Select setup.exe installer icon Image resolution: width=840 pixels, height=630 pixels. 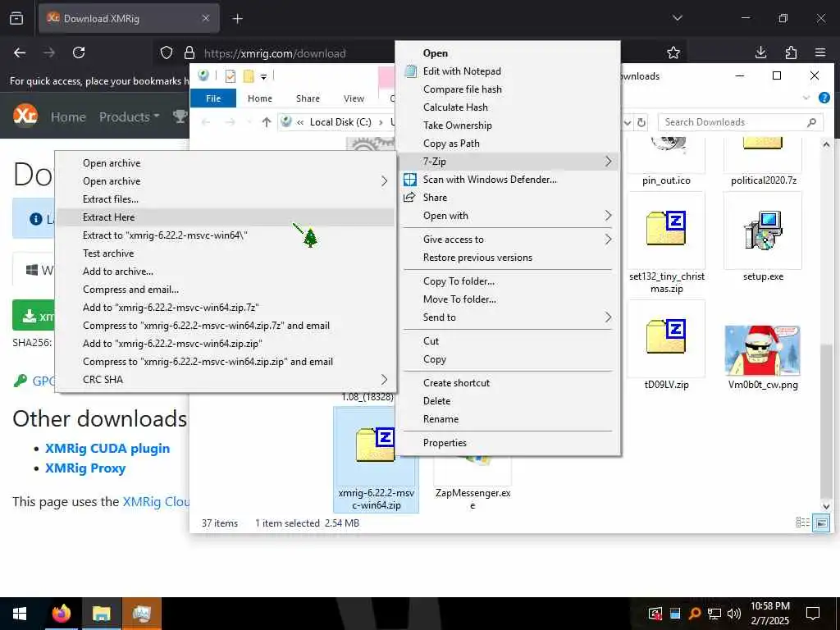click(x=763, y=231)
